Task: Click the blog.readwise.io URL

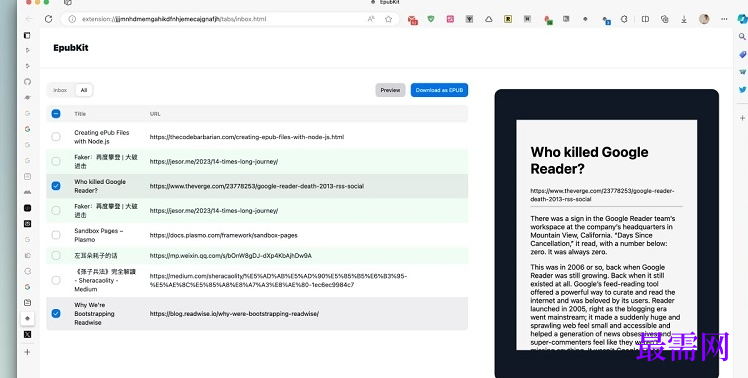Action: tap(234, 314)
